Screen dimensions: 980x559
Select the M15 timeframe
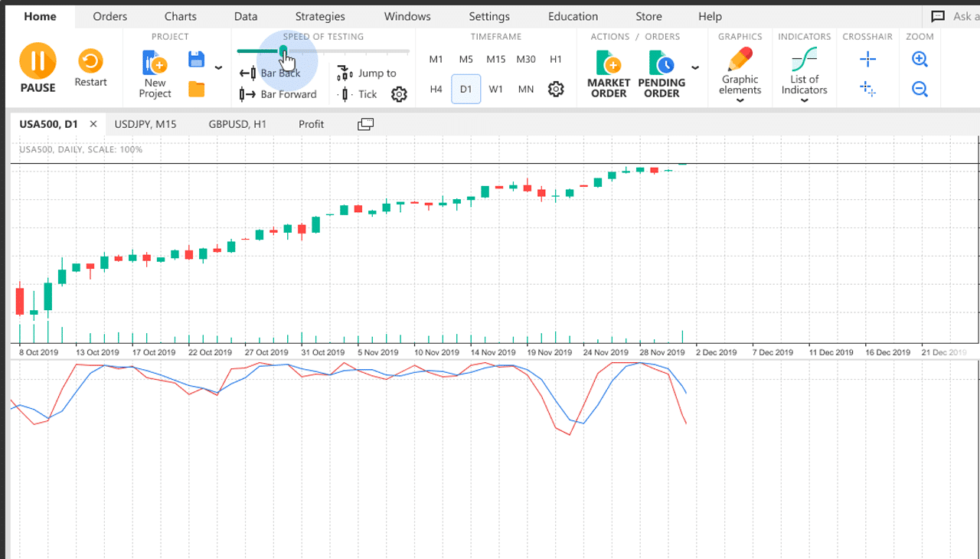click(x=496, y=59)
